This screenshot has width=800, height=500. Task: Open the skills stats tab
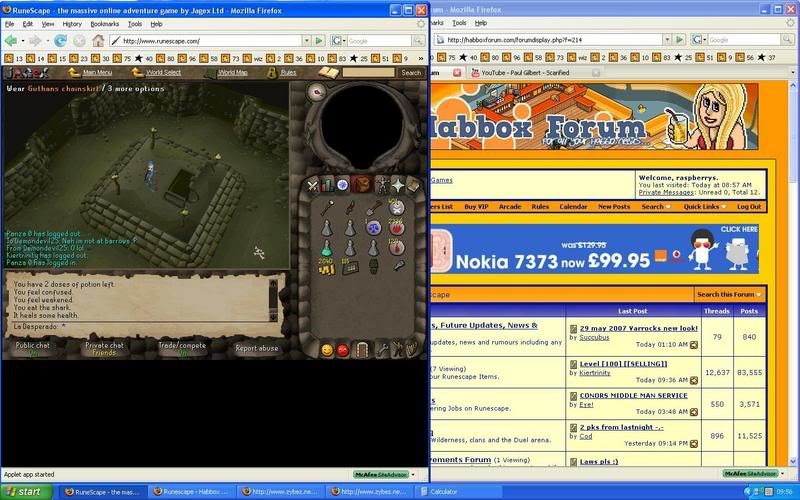[328, 185]
